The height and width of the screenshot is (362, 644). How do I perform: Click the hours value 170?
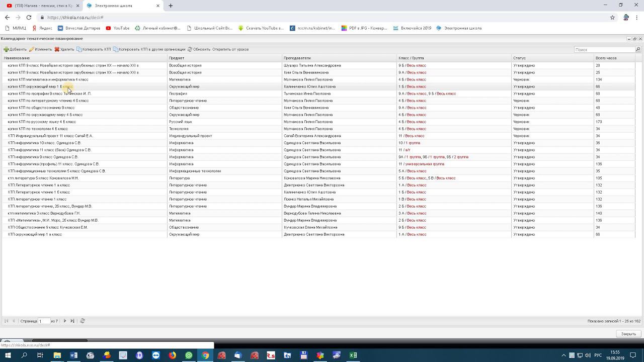pyautogui.click(x=599, y=122)
